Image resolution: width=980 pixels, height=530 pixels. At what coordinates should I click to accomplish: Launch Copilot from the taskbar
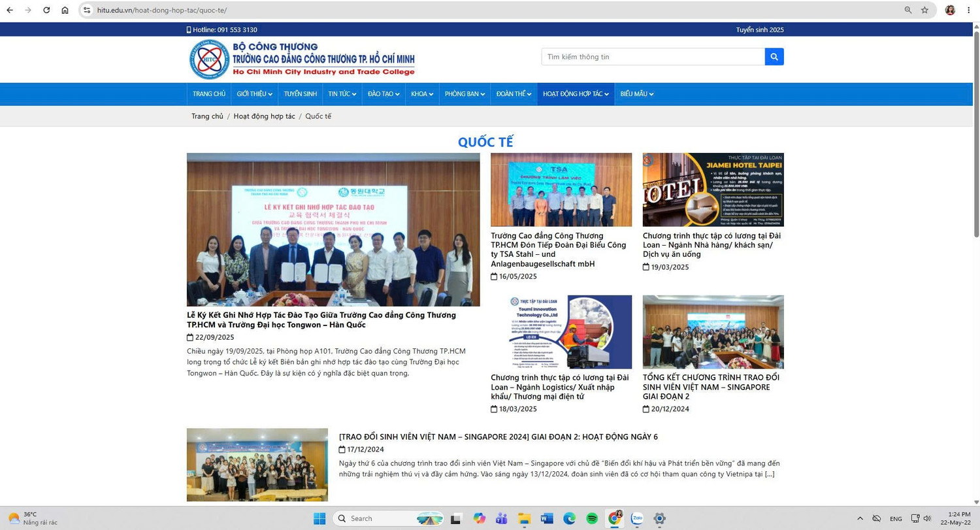coord(480,518)
